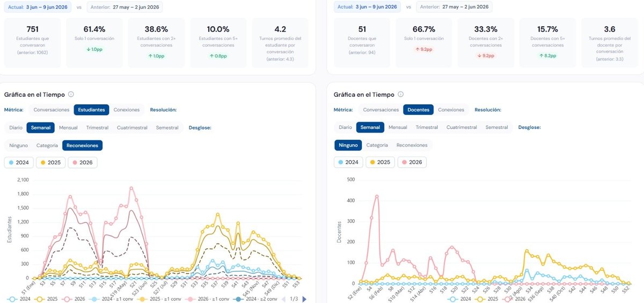Toggle the 2024 year chip in teachers panel
Screen dimensions: 644x303
pos(348,162)
